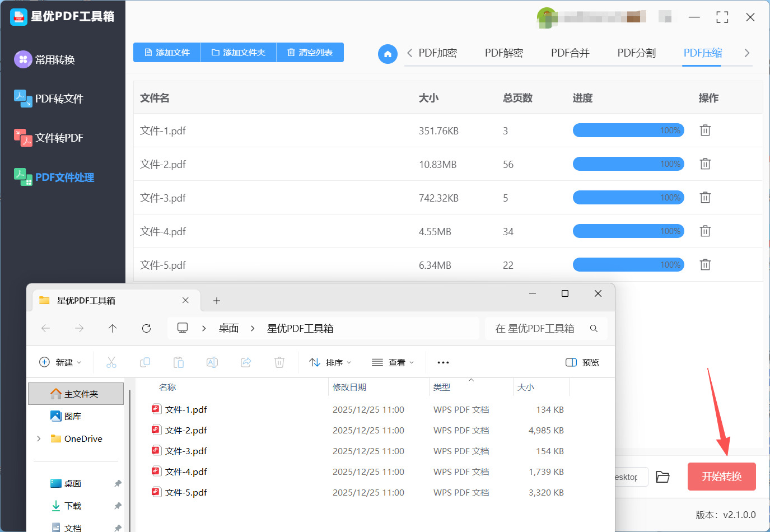This screenshot has width=770, height=532.
Task: Click the progress bar of 文件-2.pdf
Action: click(x=628, y=164)
